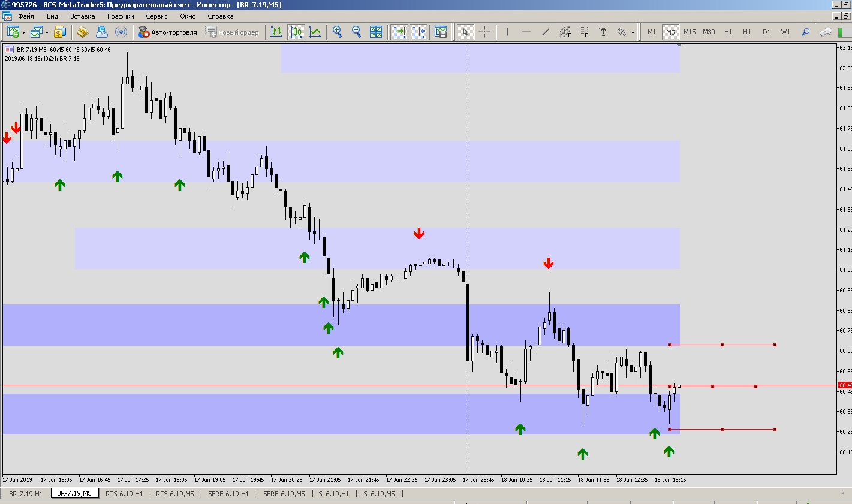The image size is (852, 504).
Task: Expand the shapes objects dropdown arrow
Action: coord(633,32)
